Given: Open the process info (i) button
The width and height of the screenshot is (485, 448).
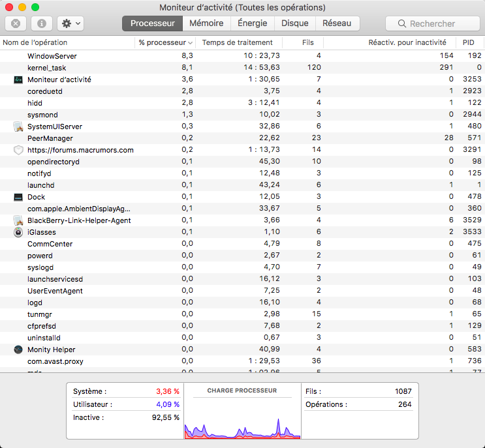Looking at the screenshot, I should point(42,23).
